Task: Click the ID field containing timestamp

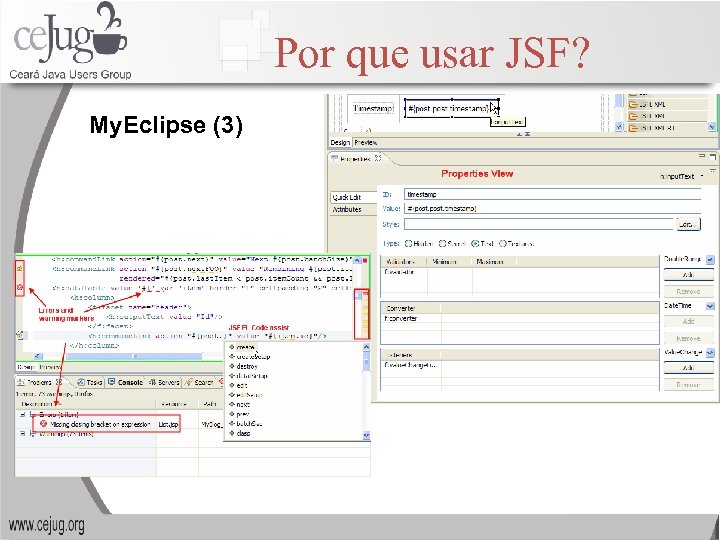Action: [x=552, y=194]
